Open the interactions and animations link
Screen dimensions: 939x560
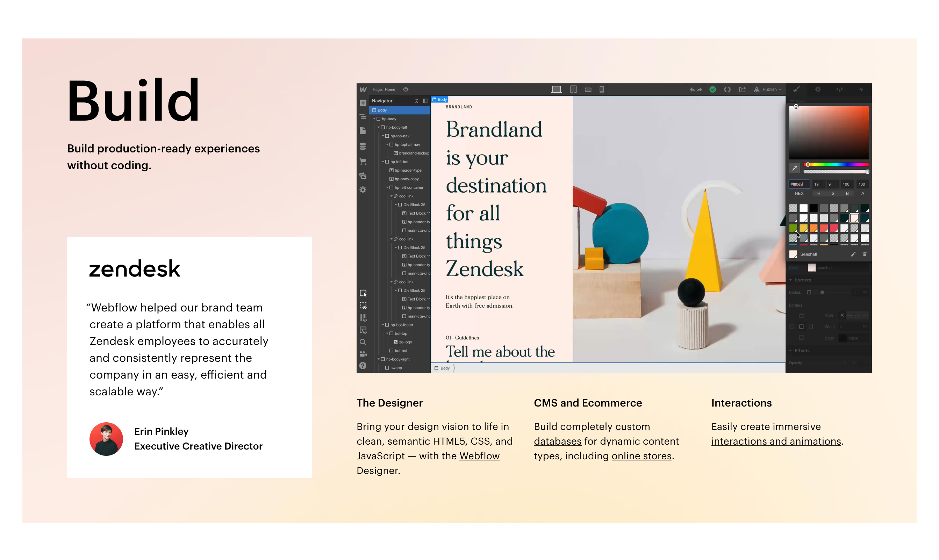(776, 441)
